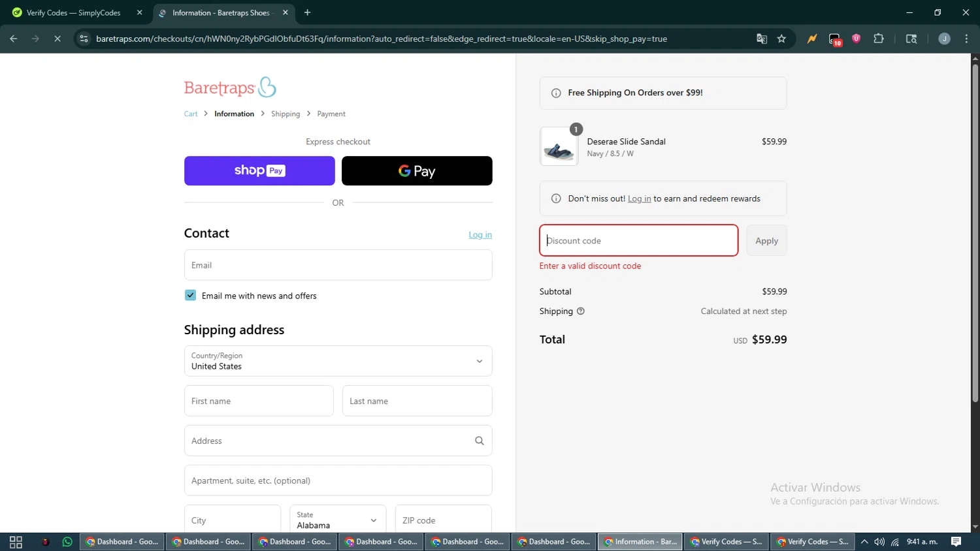Click the browser back arrow
Viewport: 980px width, 551px height.
click(x=14, y=39)
